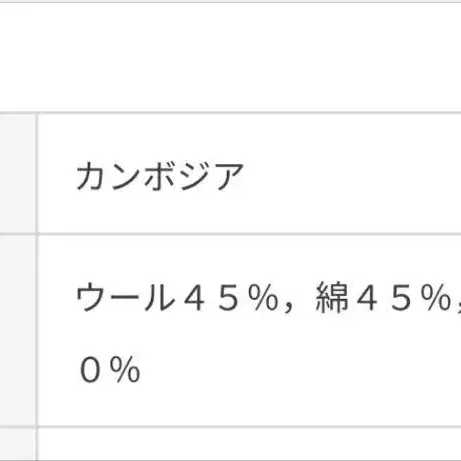Click blank white area above the table
The width and height of the screenshot is (461, 461).
pos(230,57)
